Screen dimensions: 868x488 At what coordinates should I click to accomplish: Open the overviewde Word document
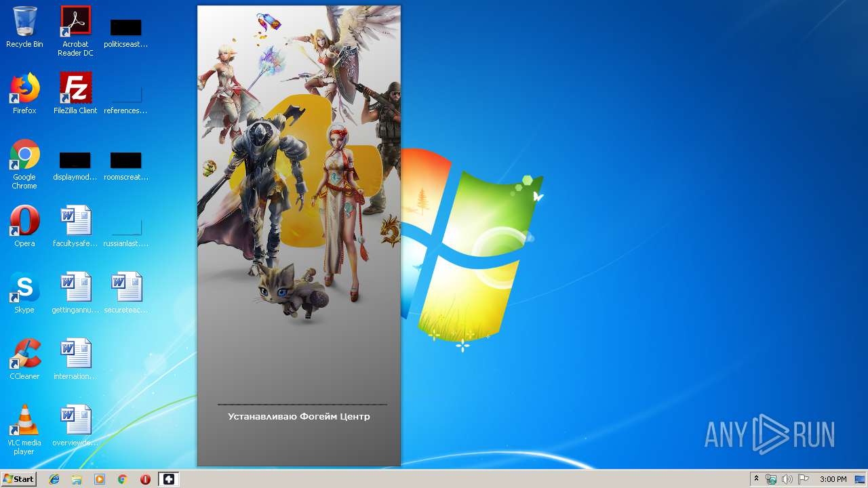75,426
